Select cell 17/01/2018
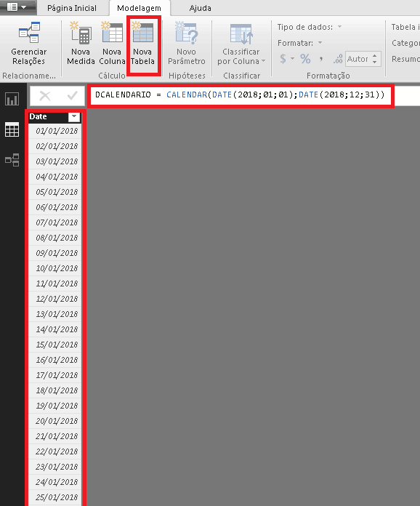 point(54,375)
